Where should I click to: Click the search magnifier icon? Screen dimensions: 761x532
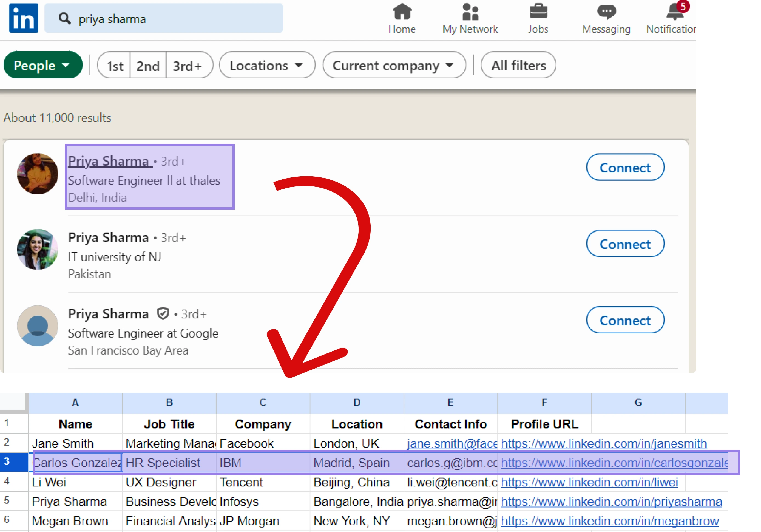[65, 19]
